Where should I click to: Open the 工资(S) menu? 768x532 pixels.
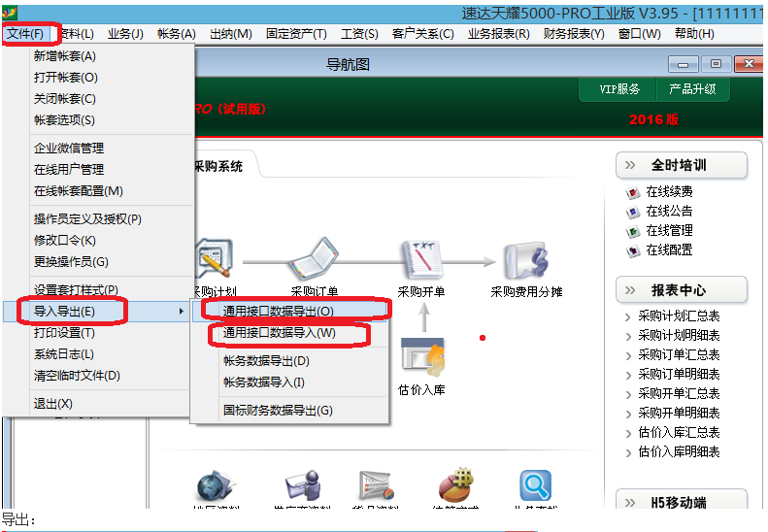point(359,34)
